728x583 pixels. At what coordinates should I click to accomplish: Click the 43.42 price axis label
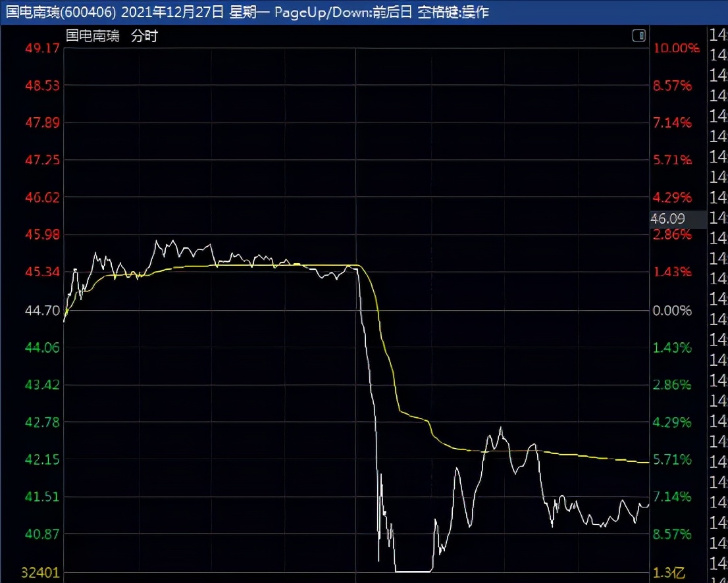tap(42, 385)
